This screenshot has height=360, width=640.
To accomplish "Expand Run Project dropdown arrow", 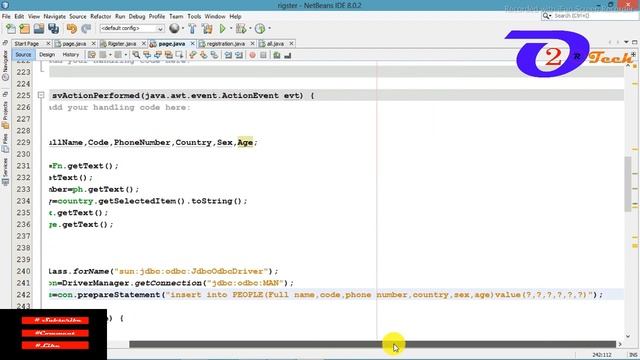I will [231, 28].
